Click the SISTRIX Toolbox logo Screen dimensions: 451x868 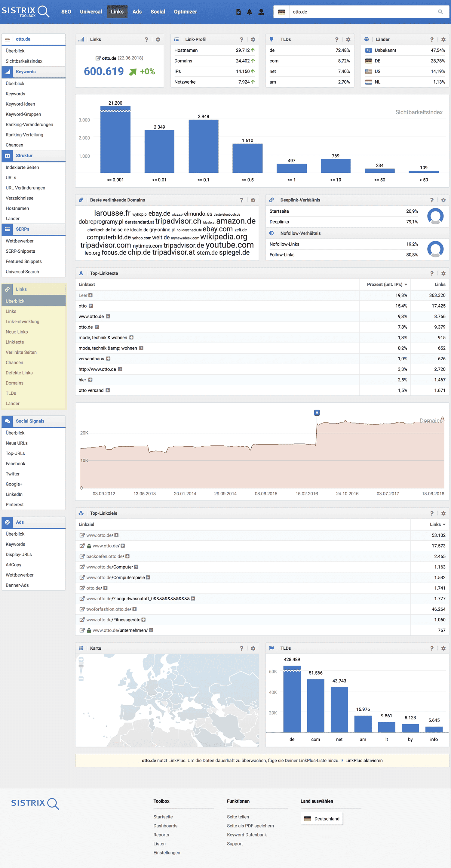25,11
